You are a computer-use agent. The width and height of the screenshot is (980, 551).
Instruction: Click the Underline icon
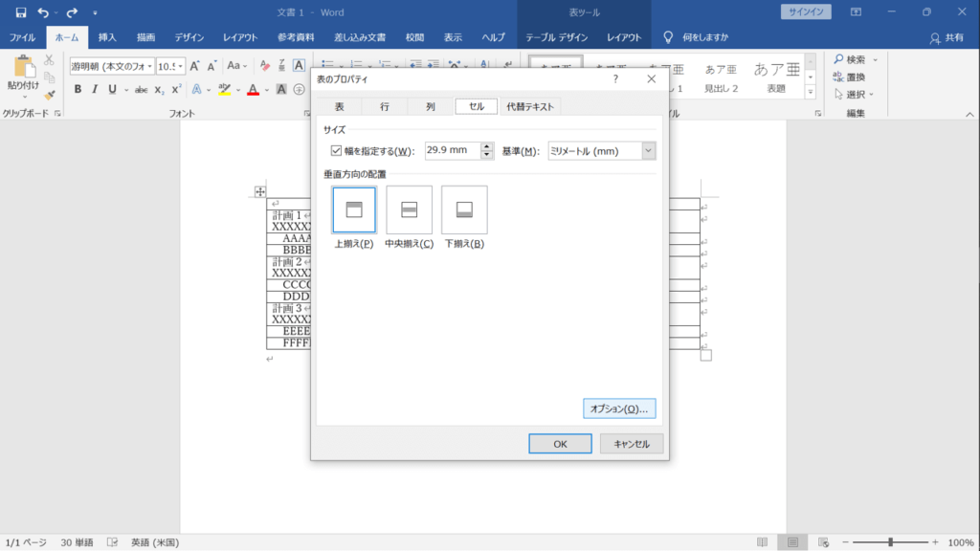112,89
